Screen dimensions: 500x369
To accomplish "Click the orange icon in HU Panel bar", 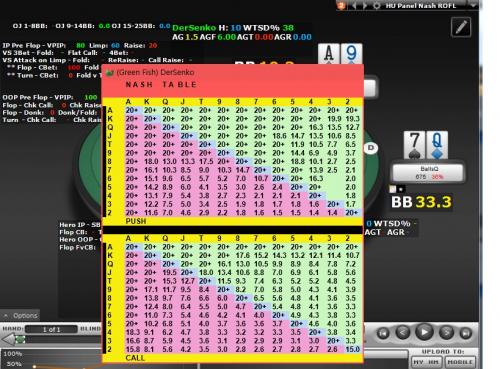I will click(341, 5).
